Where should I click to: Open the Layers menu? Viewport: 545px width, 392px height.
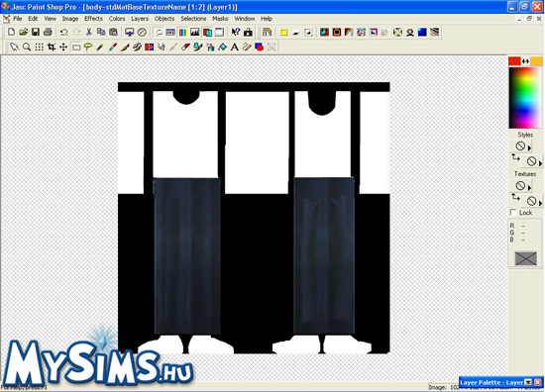(x=140, y=19)
